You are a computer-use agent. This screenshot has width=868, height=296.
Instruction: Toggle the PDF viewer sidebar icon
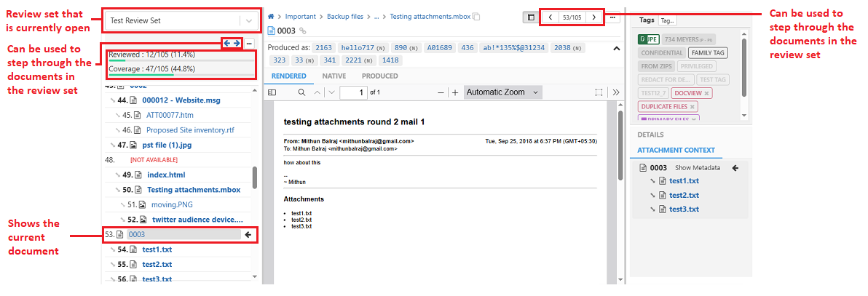click(272, 92)
